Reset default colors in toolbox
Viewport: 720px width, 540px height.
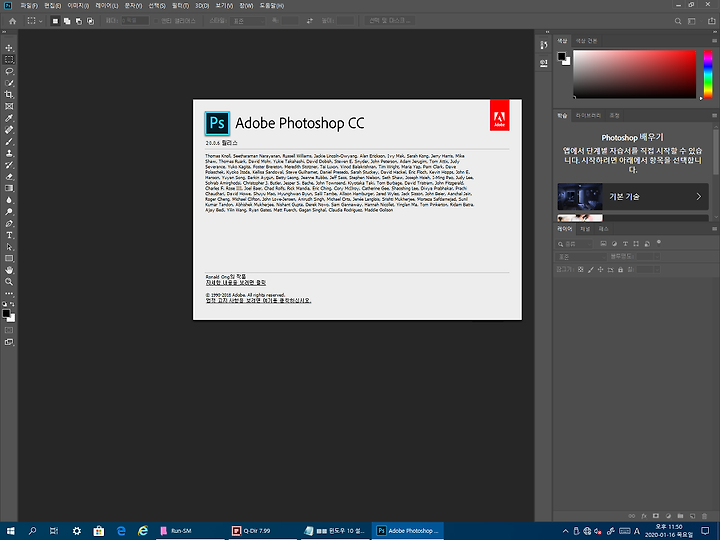coord(5,304)
